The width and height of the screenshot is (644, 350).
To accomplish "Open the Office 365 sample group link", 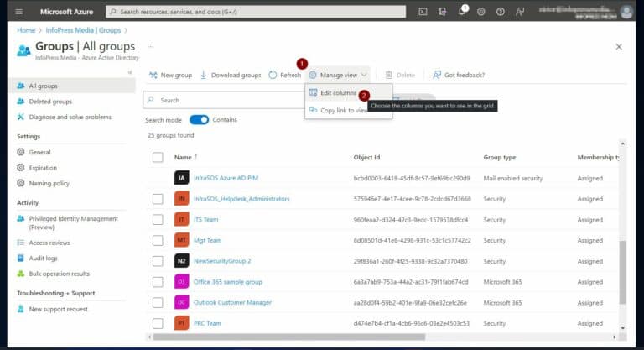I will (x=227, y=282).
